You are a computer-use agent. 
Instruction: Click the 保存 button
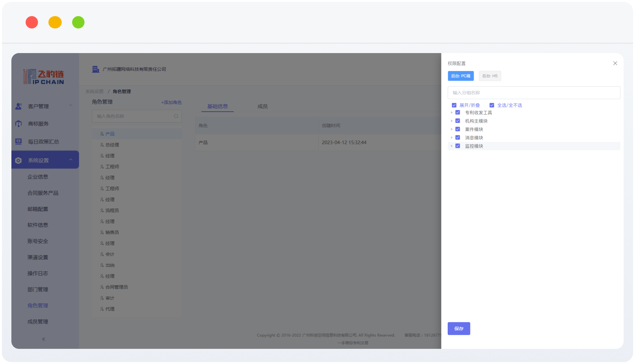(x=458, y=329)
